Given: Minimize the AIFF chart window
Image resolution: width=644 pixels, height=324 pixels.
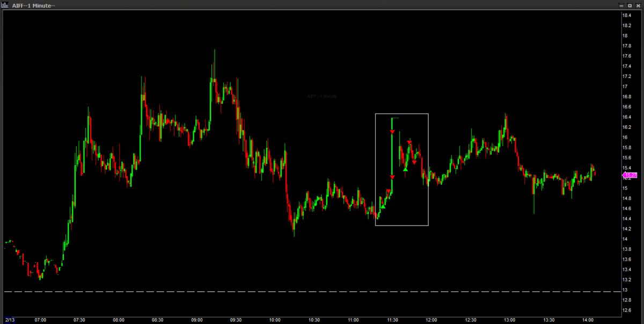Looking at the screenshot, I should [x=621, y=5].
